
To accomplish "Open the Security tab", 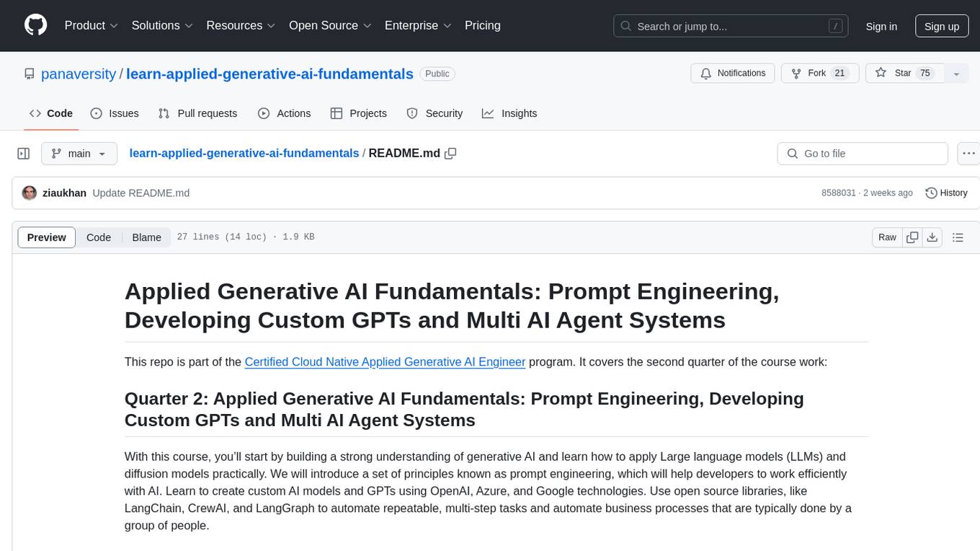I will click(x=435, y=113).
